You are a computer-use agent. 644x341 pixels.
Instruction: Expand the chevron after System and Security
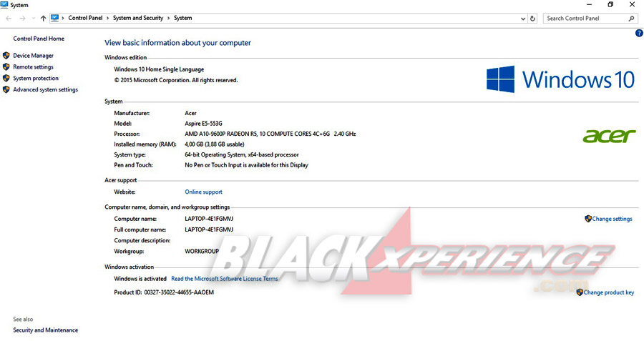coord(168,18)
